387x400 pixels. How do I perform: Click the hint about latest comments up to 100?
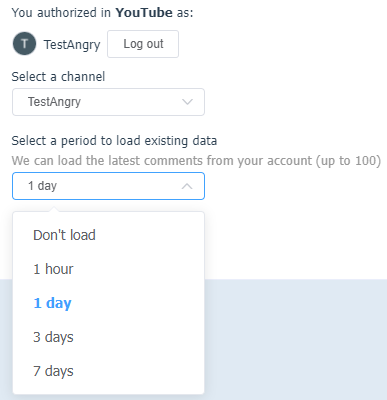(196, 161)
